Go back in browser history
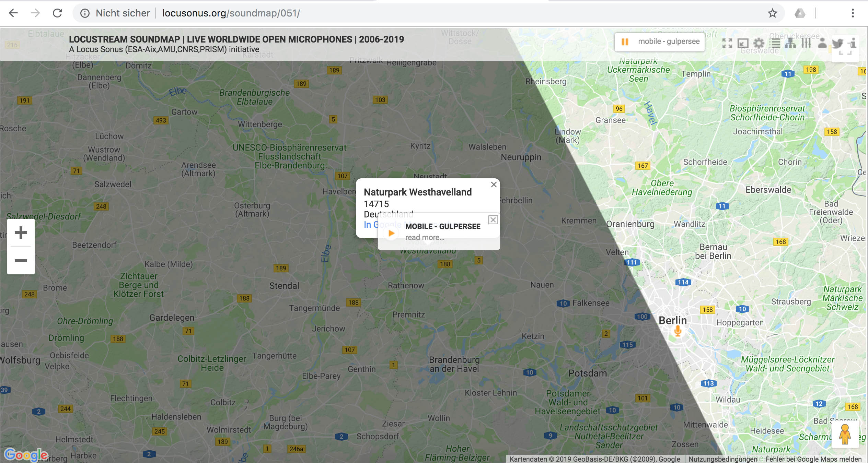The width and height of the screenshot is (868, 463). click(x=13, y=13)
